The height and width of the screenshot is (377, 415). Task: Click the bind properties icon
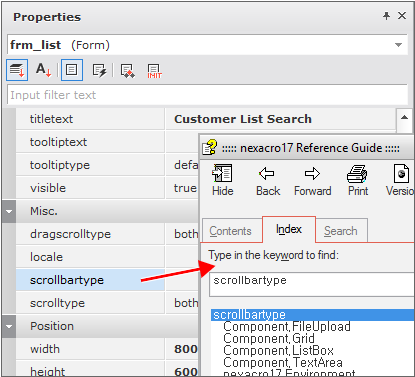coord(127,71)
